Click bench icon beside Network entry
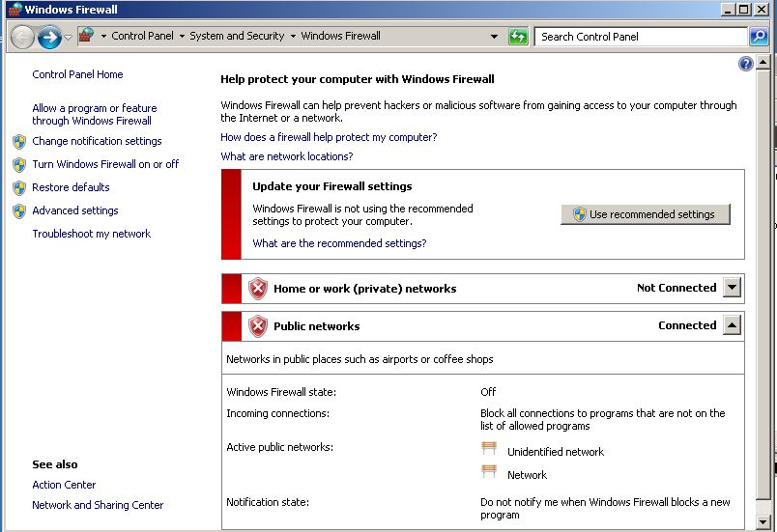The image size is (777, 532). pyautogui.click(x=489, y=471)
